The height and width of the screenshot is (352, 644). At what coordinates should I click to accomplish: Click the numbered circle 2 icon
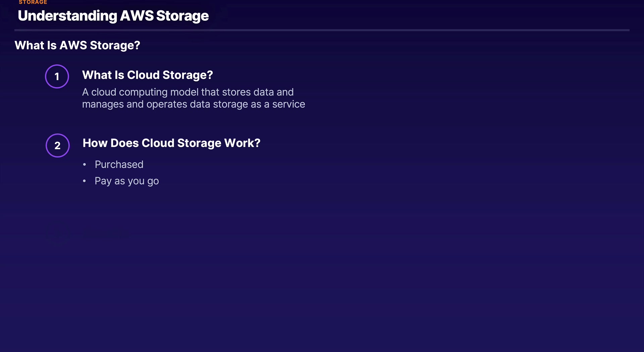point(58,145)
